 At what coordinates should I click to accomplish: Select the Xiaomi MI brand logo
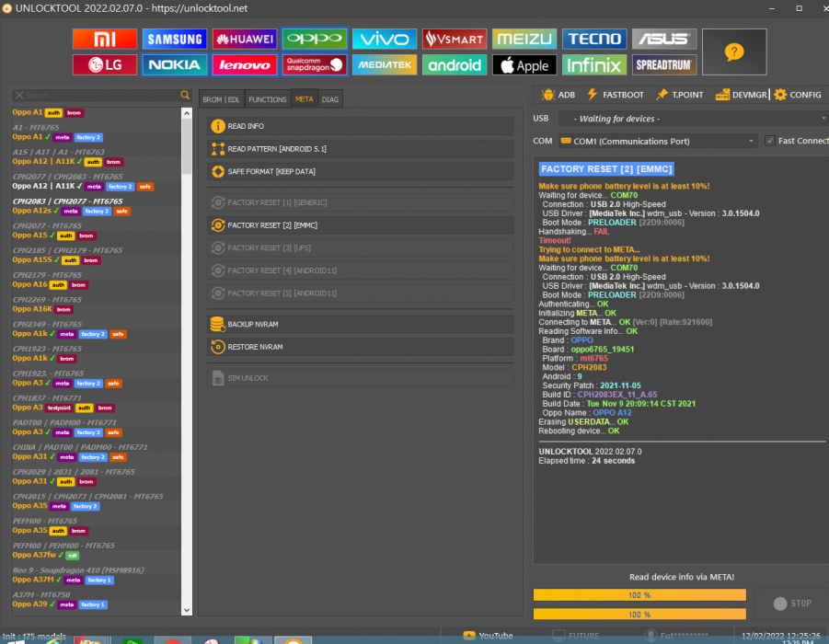tap(105, 40)
